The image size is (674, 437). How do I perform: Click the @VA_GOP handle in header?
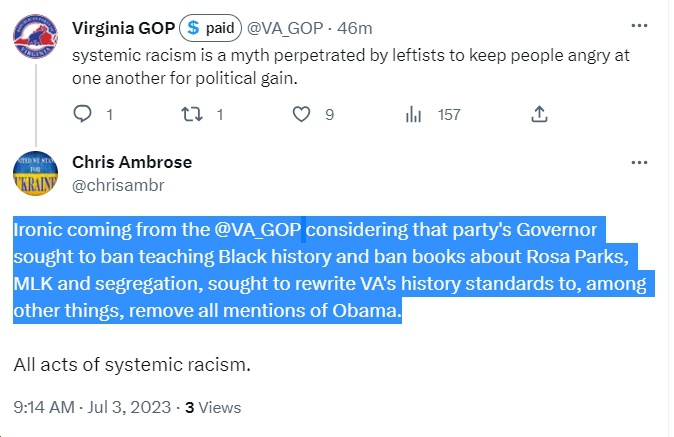[x=285, y=28]
